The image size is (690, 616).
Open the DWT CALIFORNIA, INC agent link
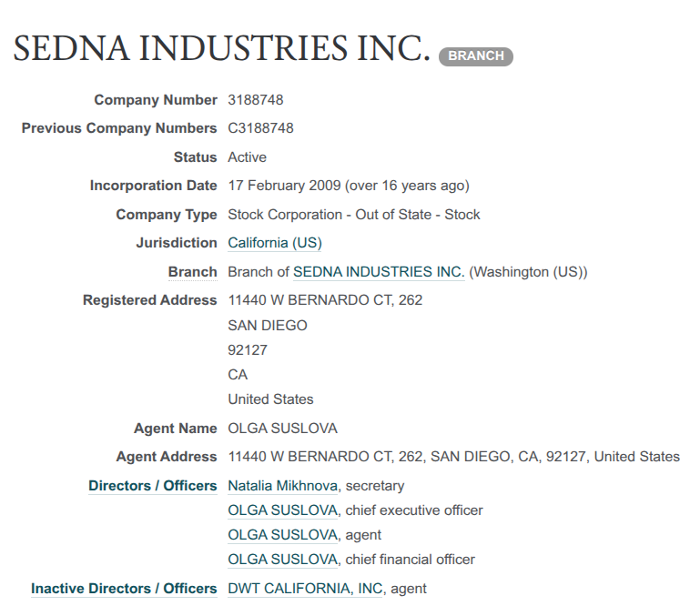tap(305, 589)
